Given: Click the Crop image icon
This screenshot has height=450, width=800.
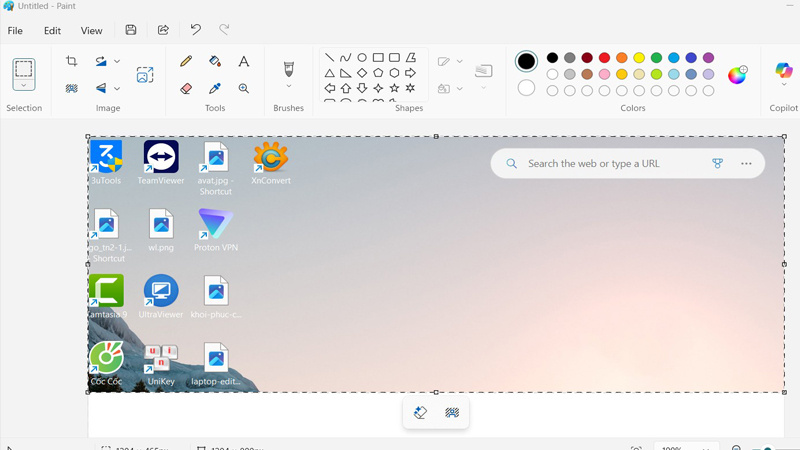Looking at the screenshot, I should pos(72,62).
